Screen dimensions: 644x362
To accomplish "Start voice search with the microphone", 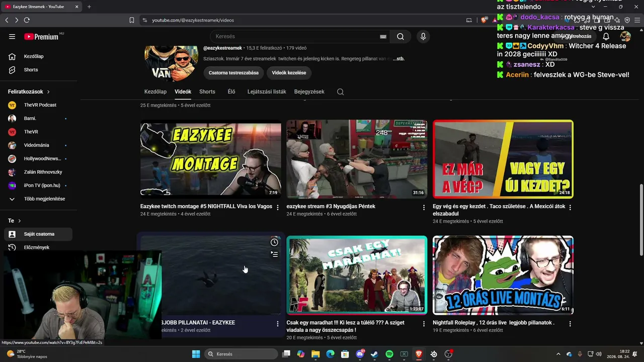I will tap(423, 36).
